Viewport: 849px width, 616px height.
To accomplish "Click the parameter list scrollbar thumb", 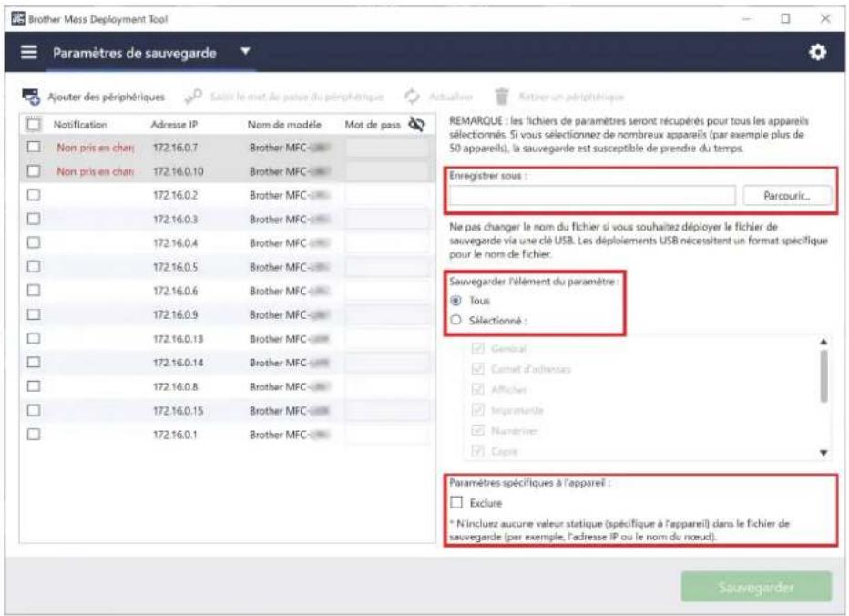I will [823, 376].
